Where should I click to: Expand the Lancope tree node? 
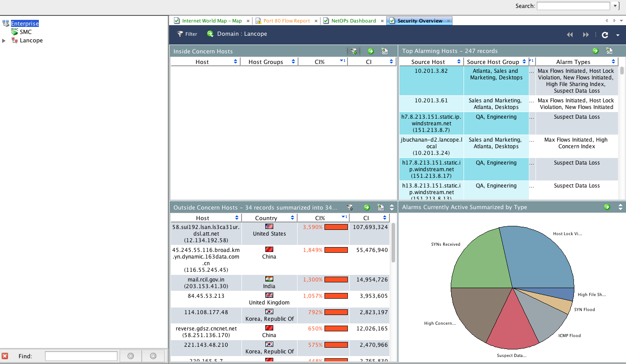click(x=4, y=41)
